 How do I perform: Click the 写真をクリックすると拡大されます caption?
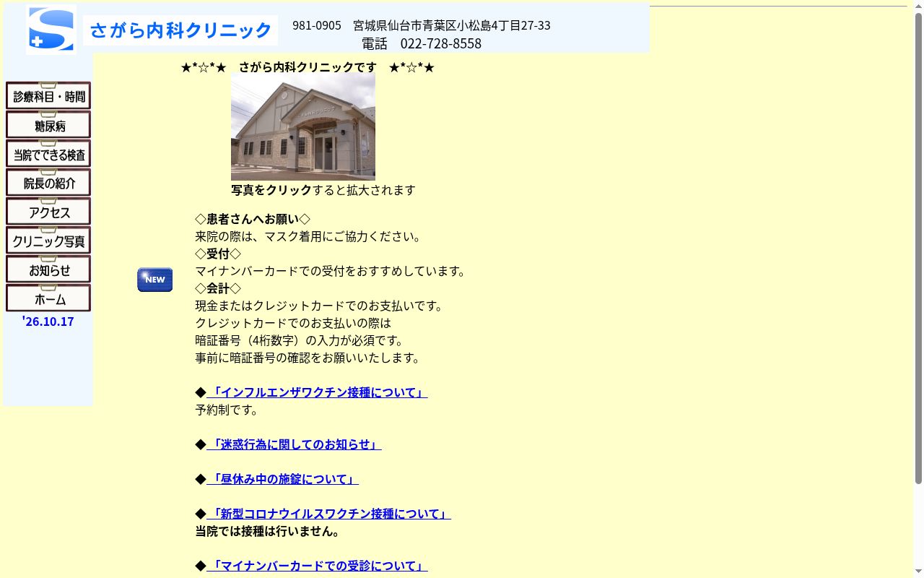click(323, 190)
